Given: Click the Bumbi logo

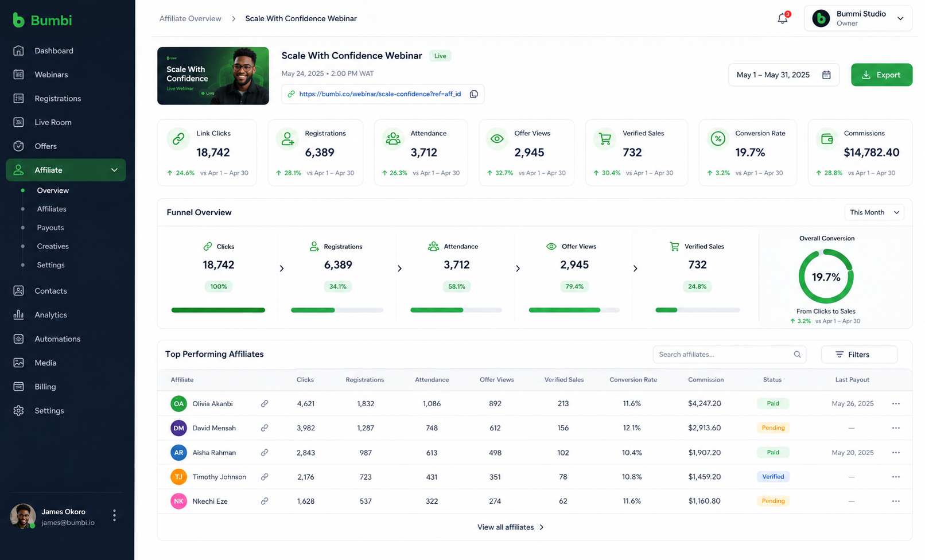Looking at the screenshot, I should (x=42, y=20).
